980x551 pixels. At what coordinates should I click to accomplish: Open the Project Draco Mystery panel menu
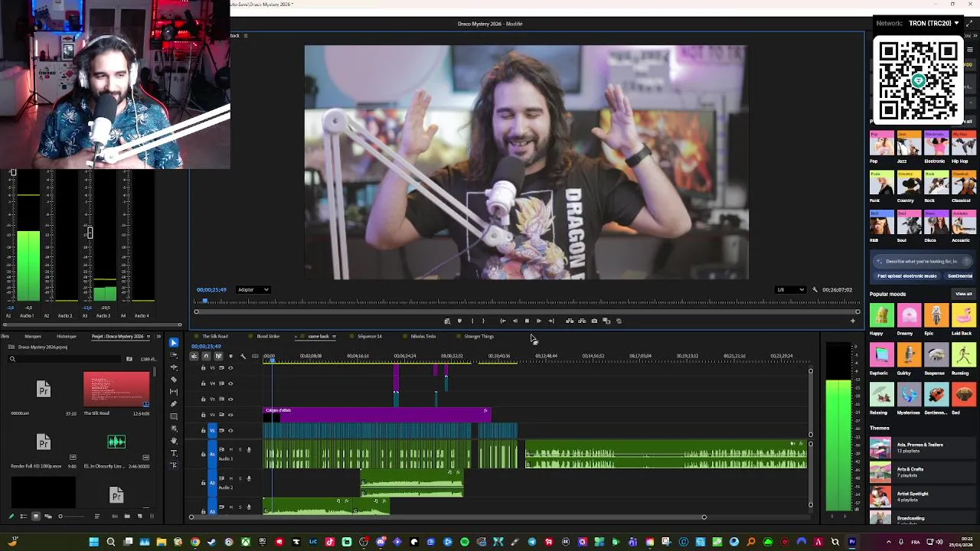pos(148,337)
